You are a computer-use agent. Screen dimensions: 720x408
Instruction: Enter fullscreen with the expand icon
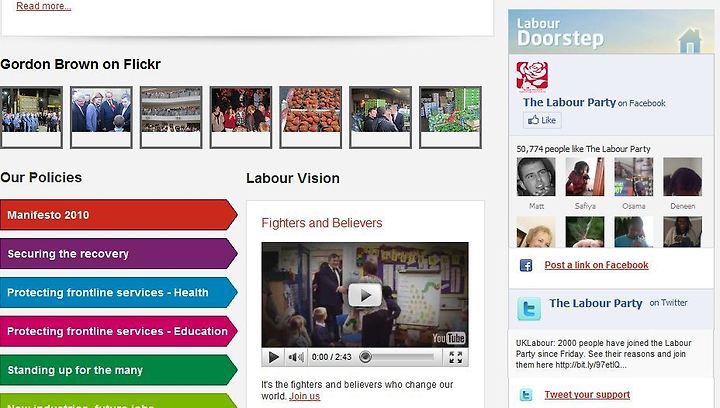pyautogui.click(x=456, y=357)
